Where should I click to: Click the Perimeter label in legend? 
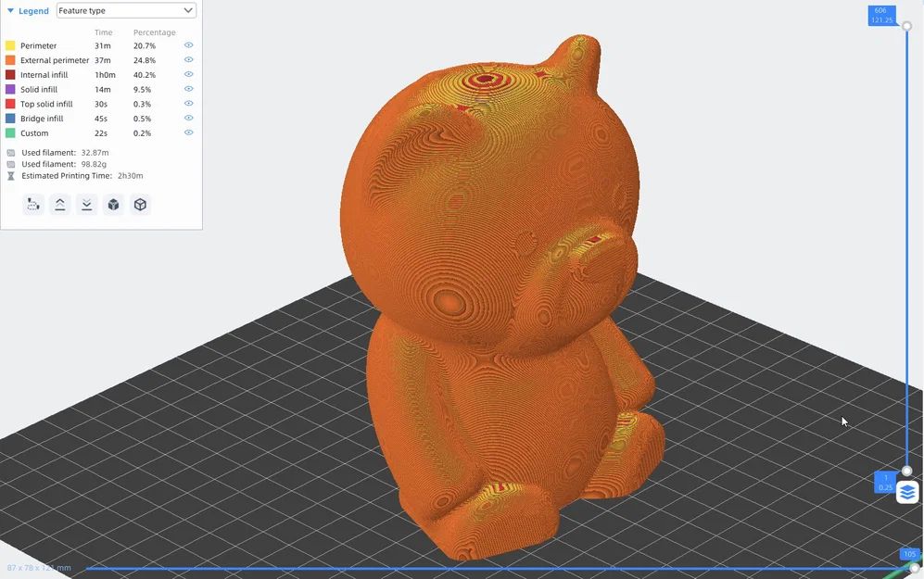point(38,45)
